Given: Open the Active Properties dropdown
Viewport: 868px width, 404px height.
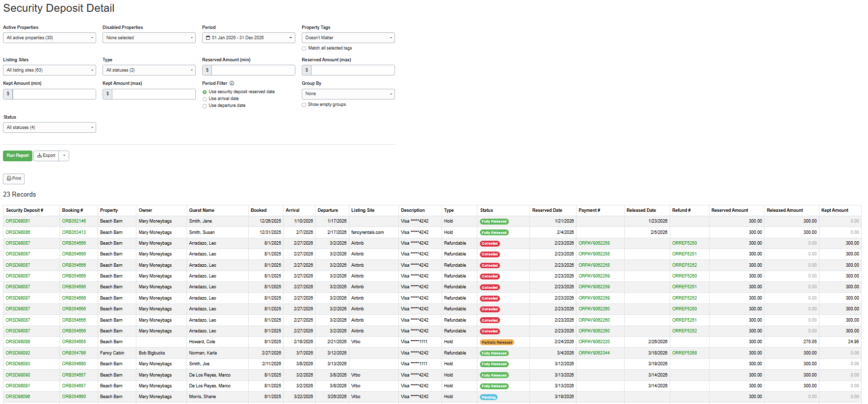Looking at the screenshot, I should 50,38.
